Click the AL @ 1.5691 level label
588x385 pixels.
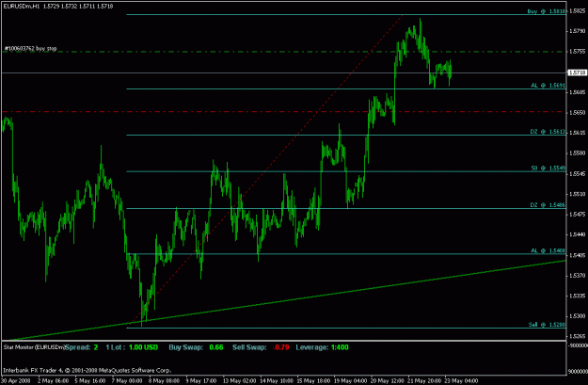click(548, 85)
